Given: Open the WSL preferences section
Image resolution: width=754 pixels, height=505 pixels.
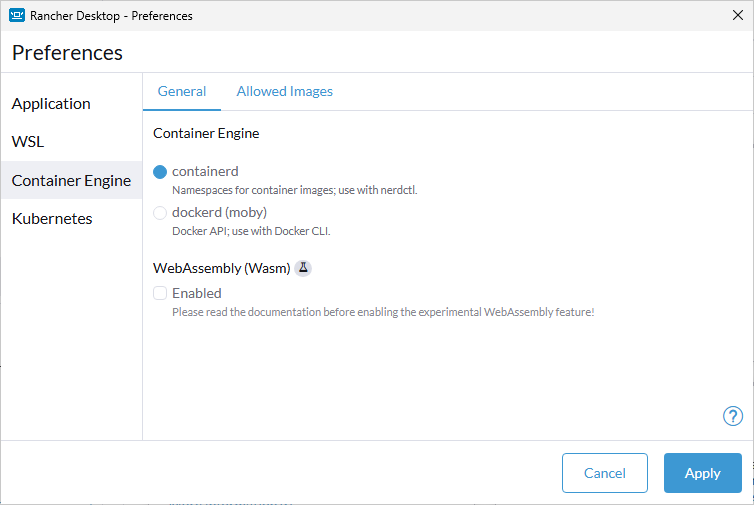Looking at the screenshot, I should tap(28, 142).
